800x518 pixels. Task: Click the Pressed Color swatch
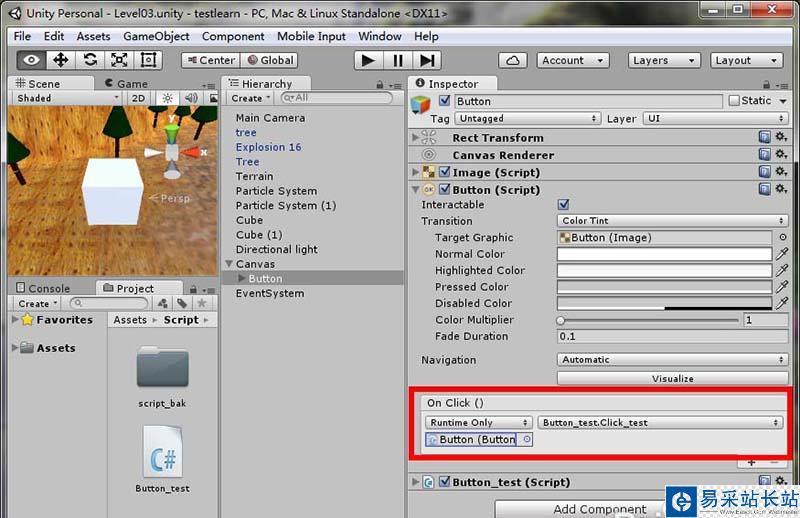664,286
